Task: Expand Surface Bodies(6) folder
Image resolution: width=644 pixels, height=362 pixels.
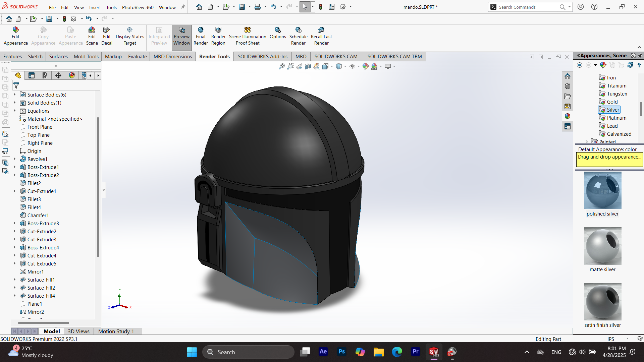Action: click(x=15, y=95)
